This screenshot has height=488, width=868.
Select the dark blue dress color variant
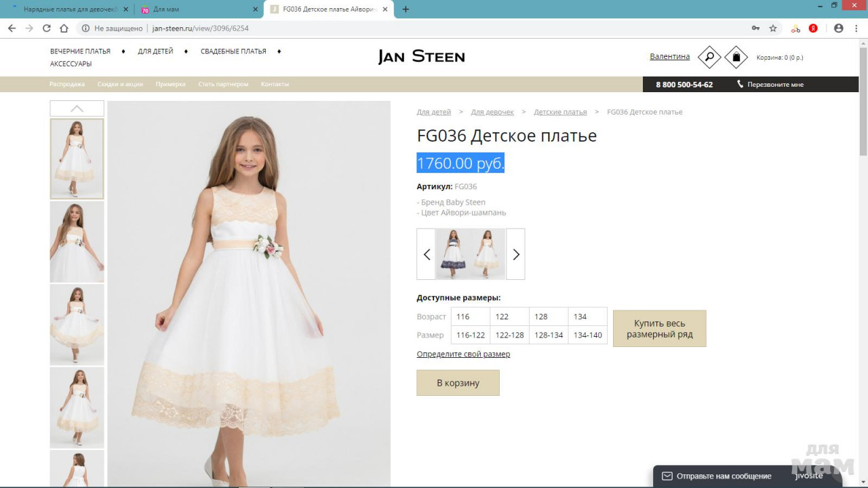(x=452, y=254)
